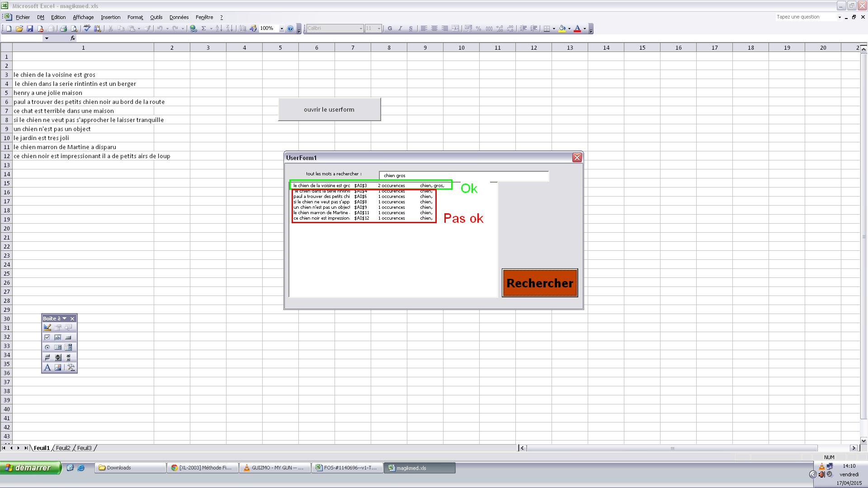Select Check Box control in toolbox

[x=47, y=337]
